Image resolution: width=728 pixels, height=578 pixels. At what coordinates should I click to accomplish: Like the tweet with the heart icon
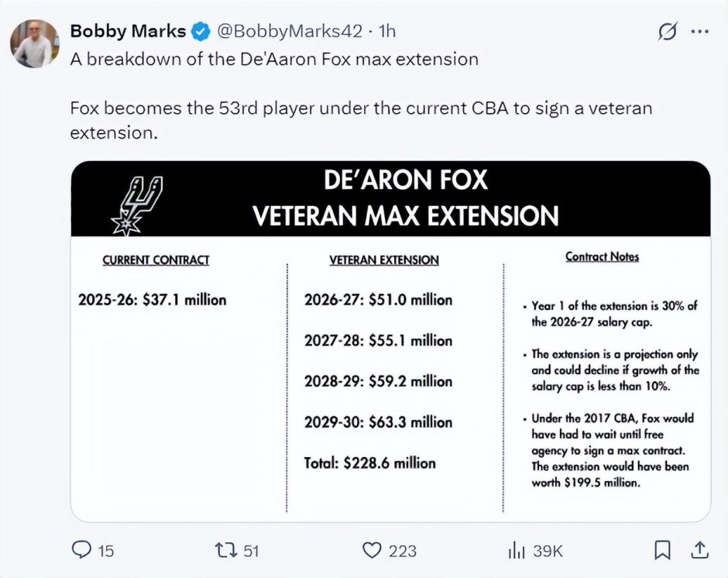click(373, 550)
